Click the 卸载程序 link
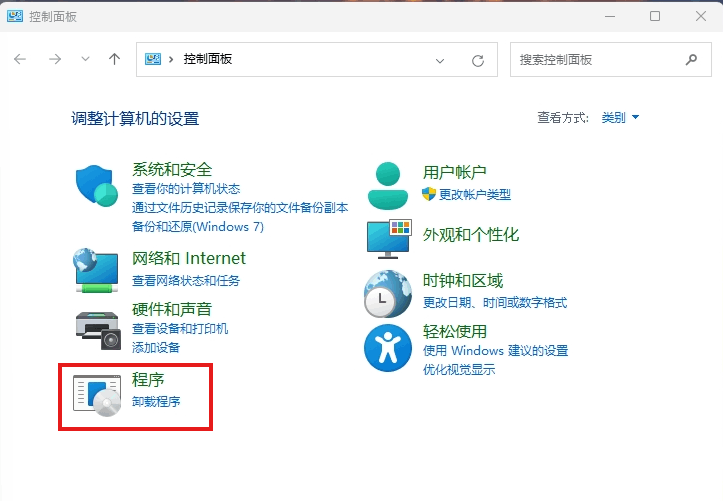Image resolution: width=724 pixels, height=502 pixels. click(156, 401)
